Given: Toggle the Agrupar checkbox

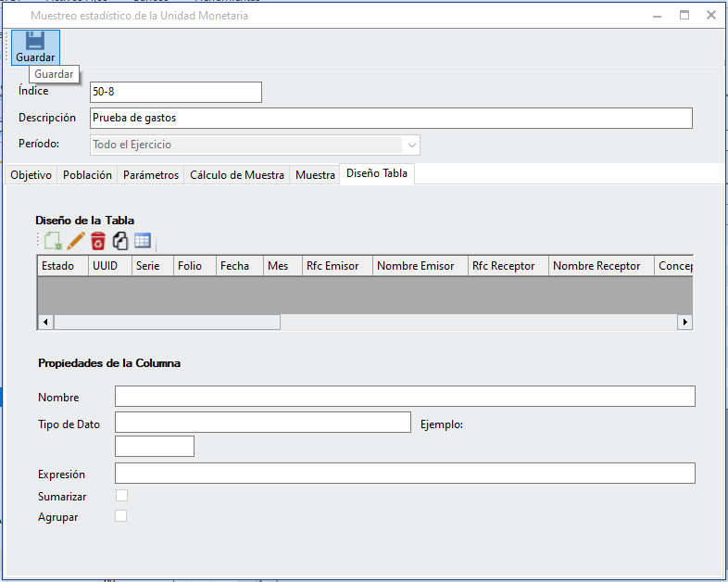Looking at the screenshot, I should [121, 516].
